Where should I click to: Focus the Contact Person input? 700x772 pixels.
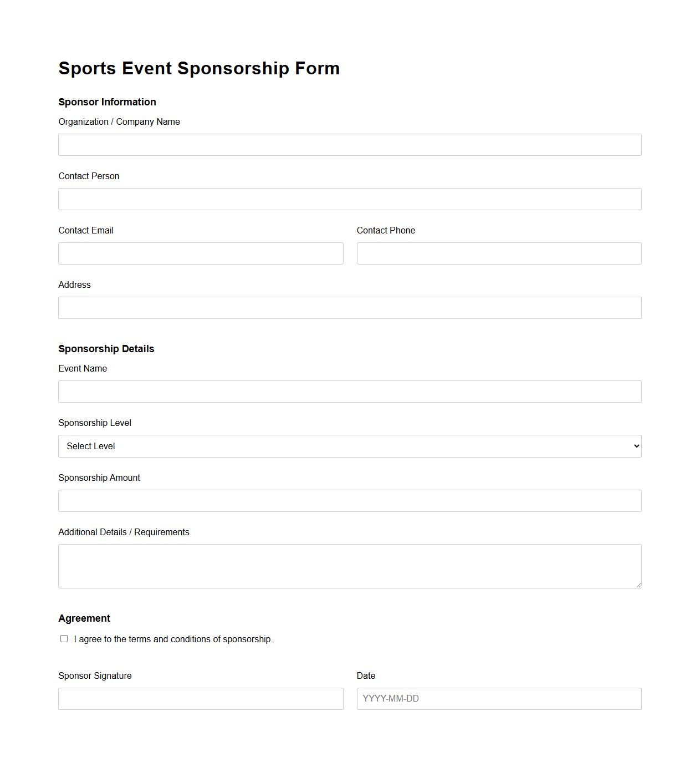click(x=349, y=199)
